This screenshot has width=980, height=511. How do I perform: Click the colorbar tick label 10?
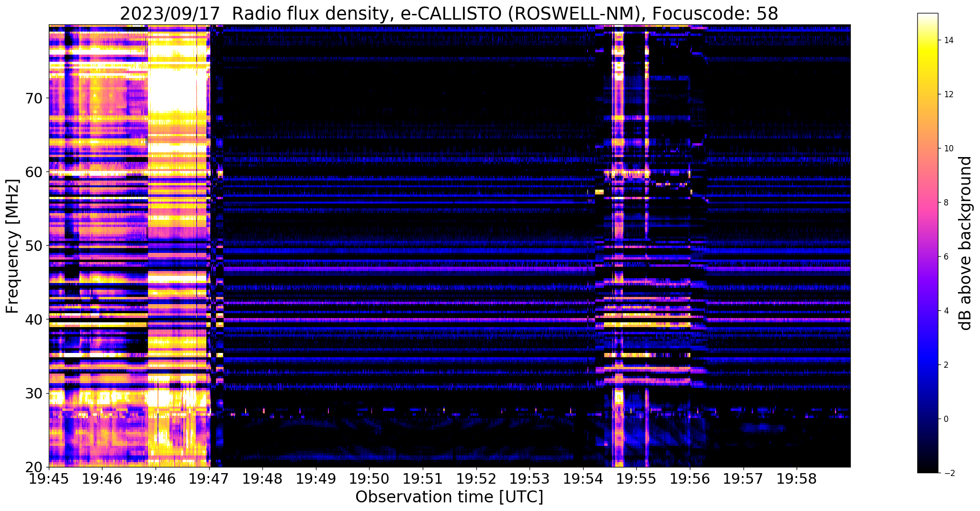(948, 148)
